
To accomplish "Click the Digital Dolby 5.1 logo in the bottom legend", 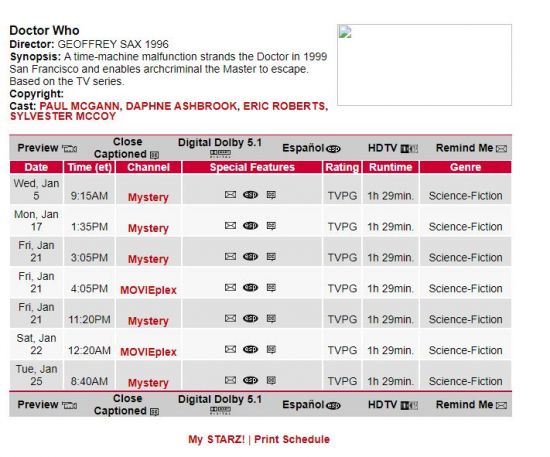I will coord(220,410).
